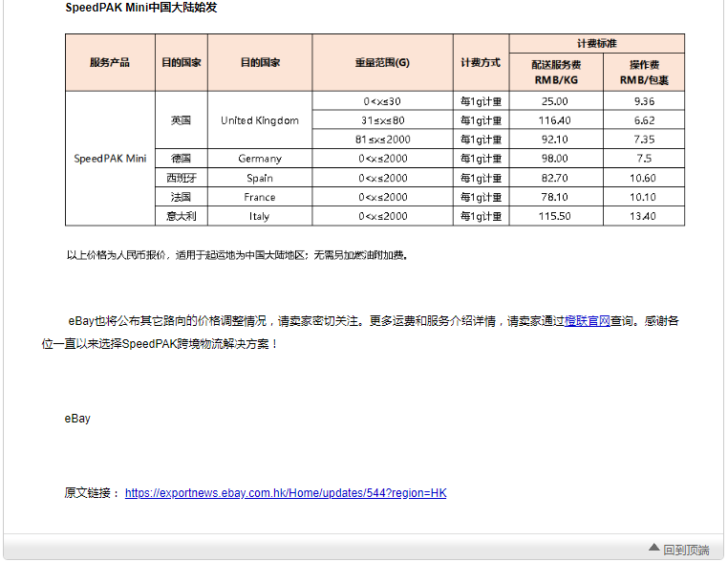Select the 31≤x≤80 weight range cell
The width and height of the screenshot is (728, 562).
coord(382,120)
